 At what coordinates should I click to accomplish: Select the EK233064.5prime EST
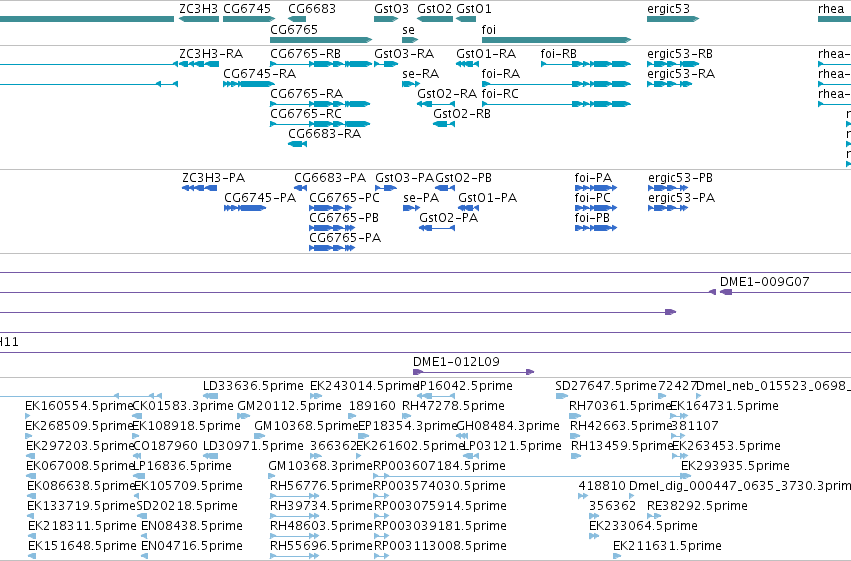[x=594, y=537]
